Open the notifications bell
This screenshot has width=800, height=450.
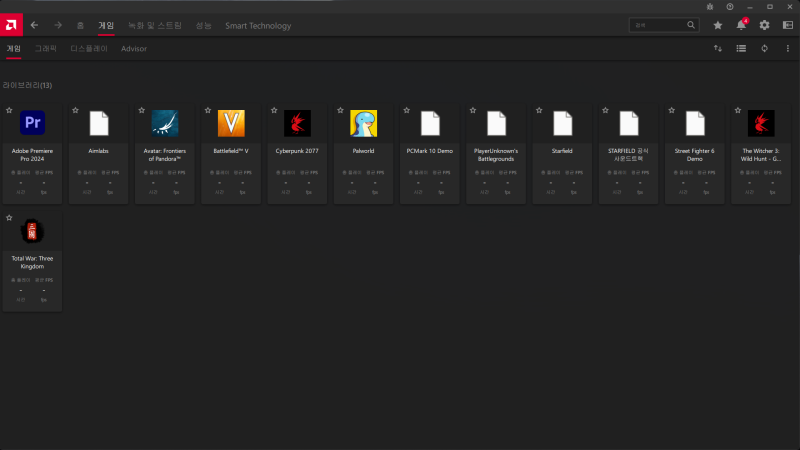(x=741, y=25)
